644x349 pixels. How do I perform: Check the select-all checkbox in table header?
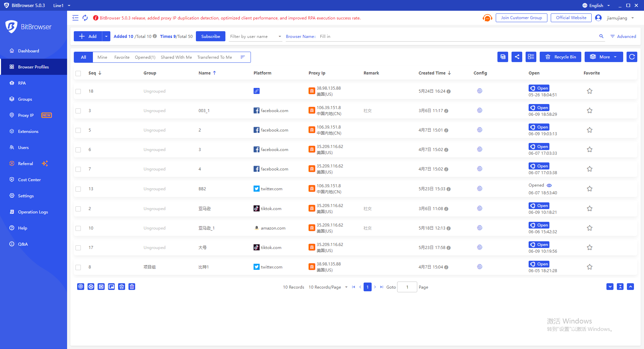78,73
